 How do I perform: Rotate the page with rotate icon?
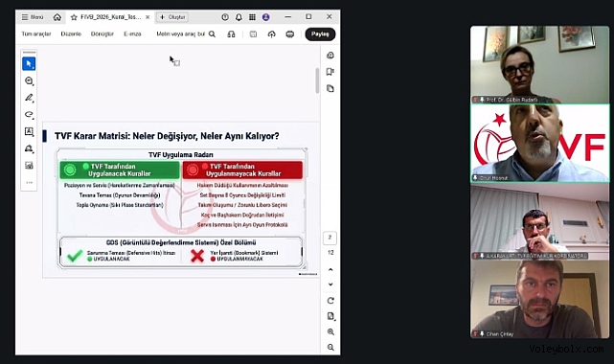coord(330,301)
